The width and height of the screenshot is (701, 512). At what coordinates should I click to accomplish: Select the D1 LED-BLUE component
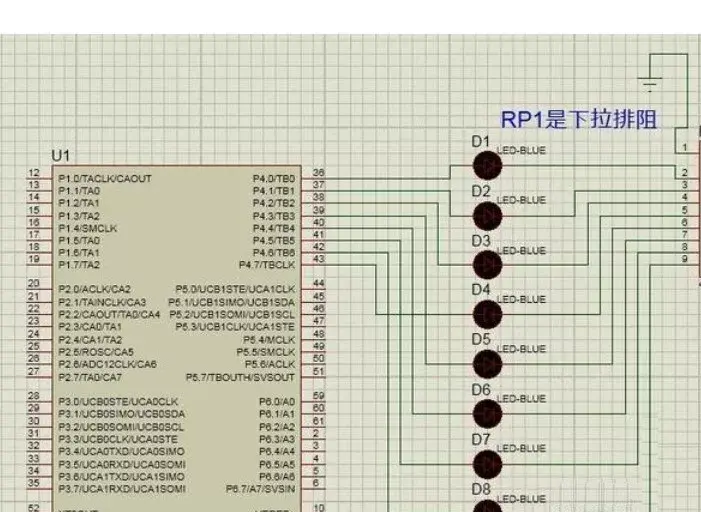(x=487, y=165)
